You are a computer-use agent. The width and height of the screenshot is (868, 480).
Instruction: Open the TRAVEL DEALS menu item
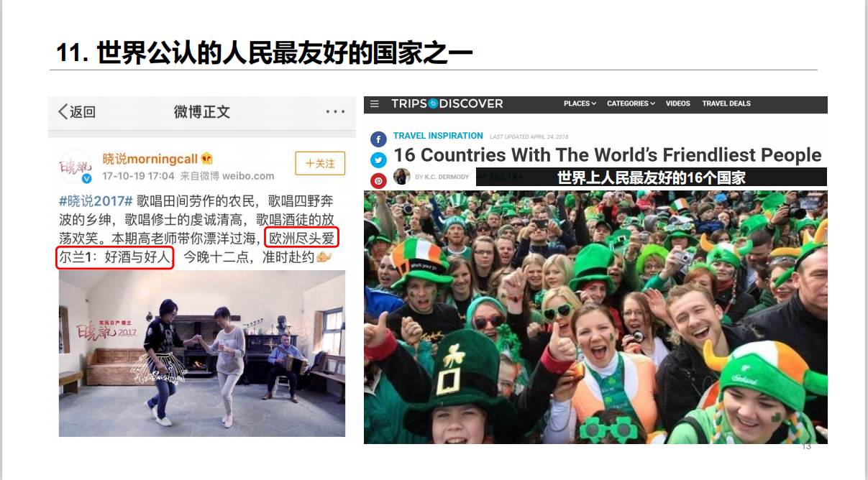pyautogui.click(x=726, y=103)
